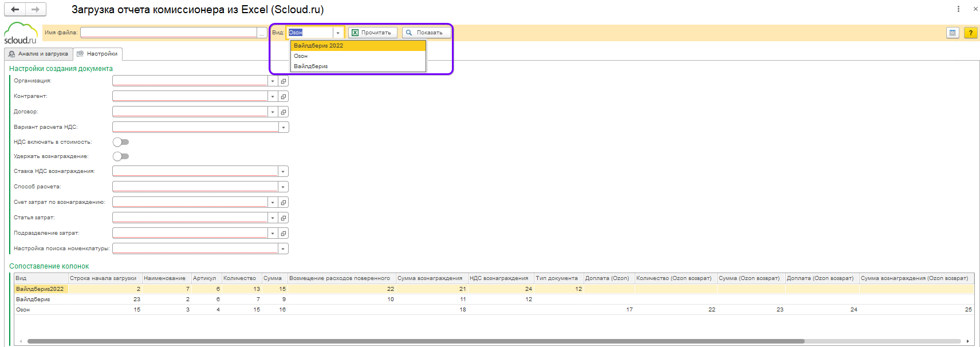Viewport: 980px width, 347px height.
Task: Expand the Способ расчета dropdown
Action: [284, 187]
